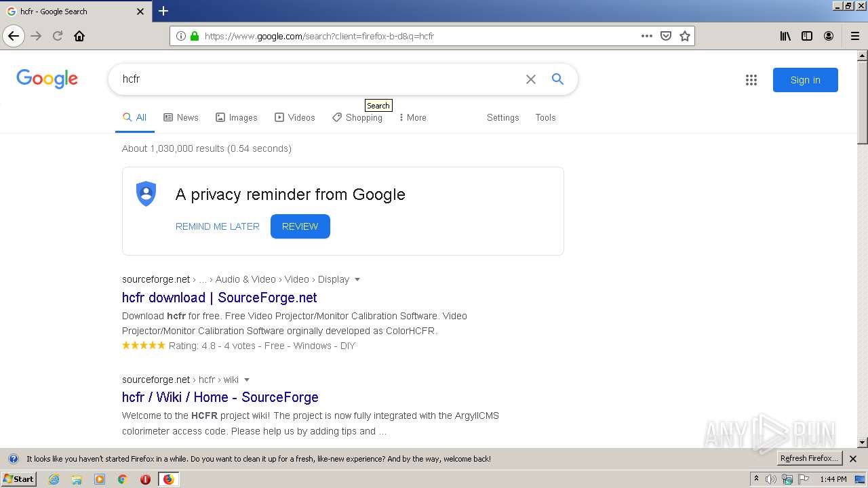
Task: Switch to the News tab
Action: [x=181, y=117]
